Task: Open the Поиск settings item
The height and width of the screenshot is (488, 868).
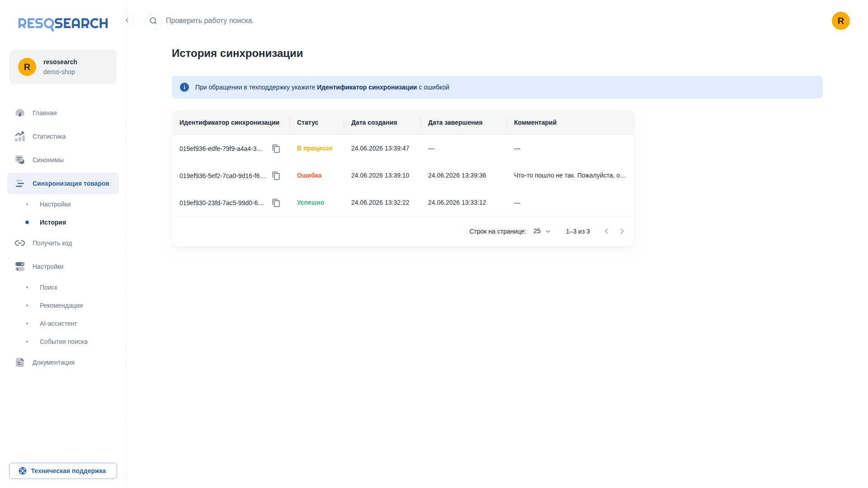Action: click(63, 287)
